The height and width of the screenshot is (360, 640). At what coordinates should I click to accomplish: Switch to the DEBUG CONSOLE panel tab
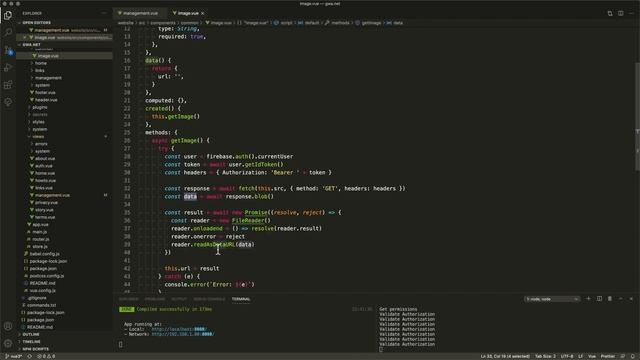coord(209,299)
